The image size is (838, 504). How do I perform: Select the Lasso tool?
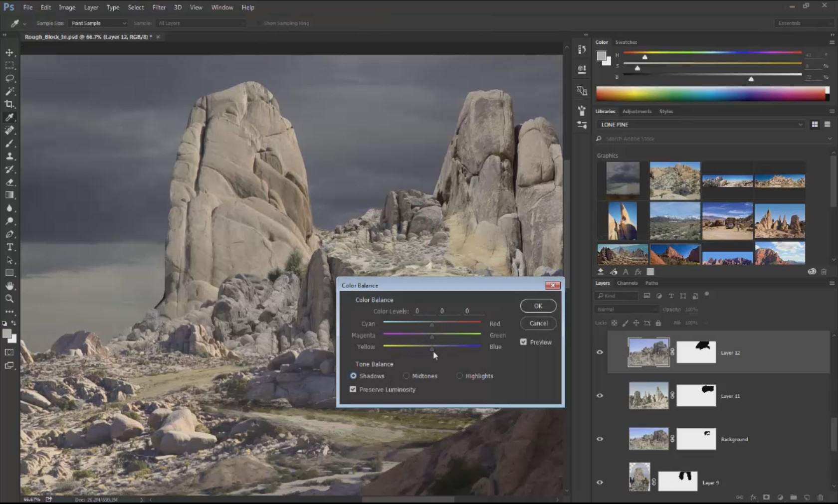click(9, 78)
